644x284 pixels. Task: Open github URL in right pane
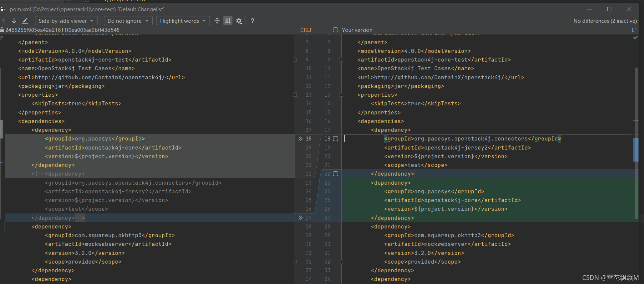pyautogui.click(x=439, y=77)
